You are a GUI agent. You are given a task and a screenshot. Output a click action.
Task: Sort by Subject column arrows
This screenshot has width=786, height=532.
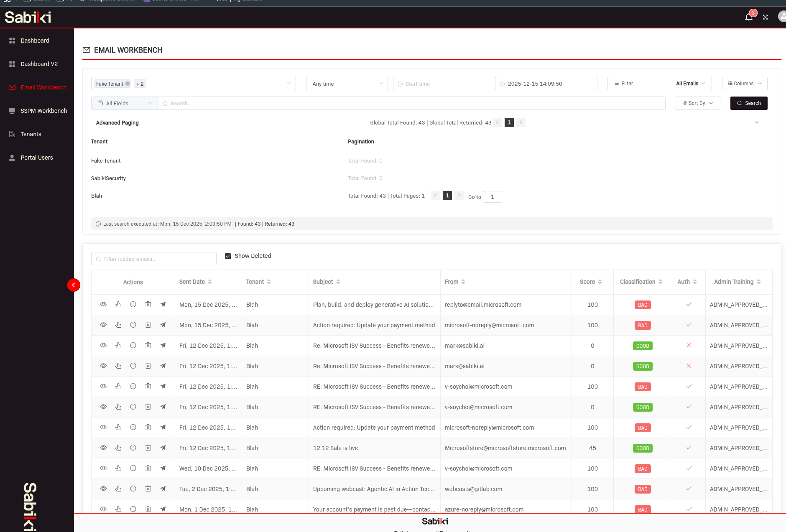point(338,282)
